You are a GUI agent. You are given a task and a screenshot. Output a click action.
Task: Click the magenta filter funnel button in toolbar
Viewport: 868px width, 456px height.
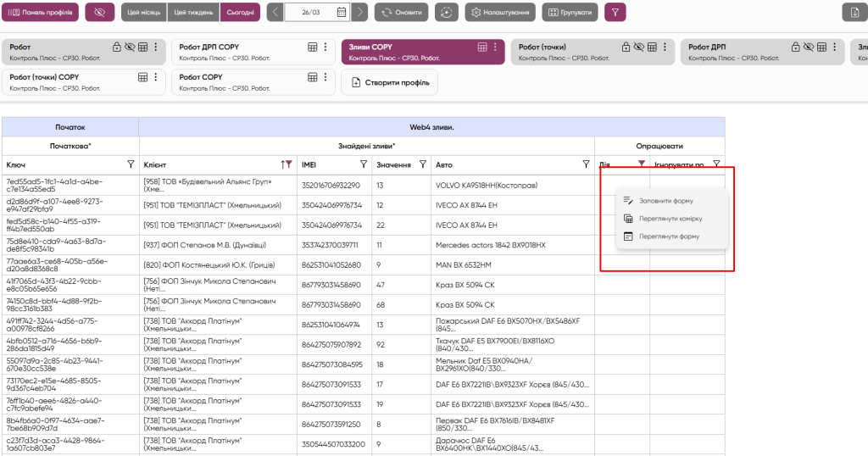coord(615,12)
